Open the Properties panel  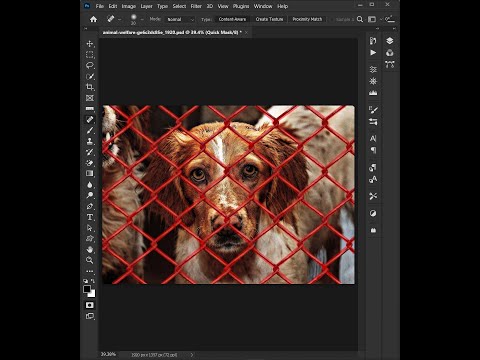tap(373, 69)
